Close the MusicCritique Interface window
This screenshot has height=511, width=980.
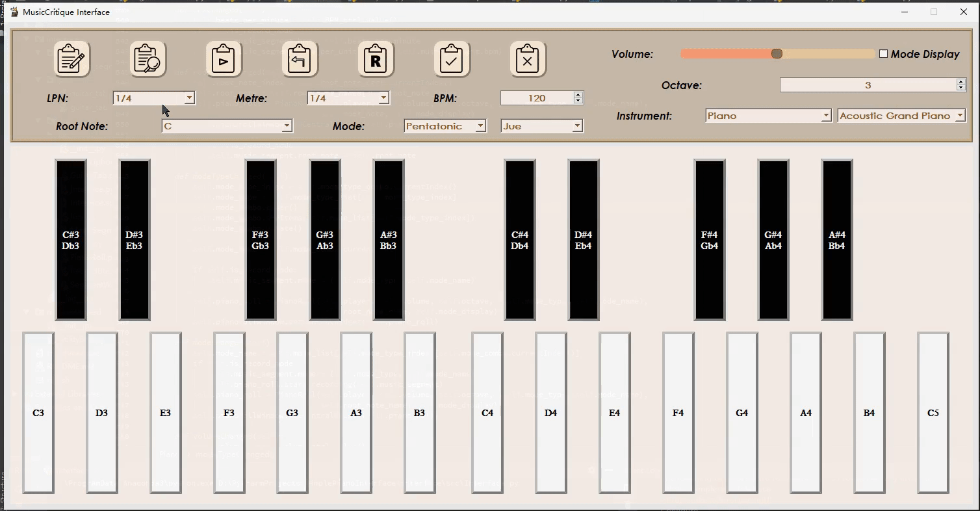pyautogui.click(x=964, y=12)
